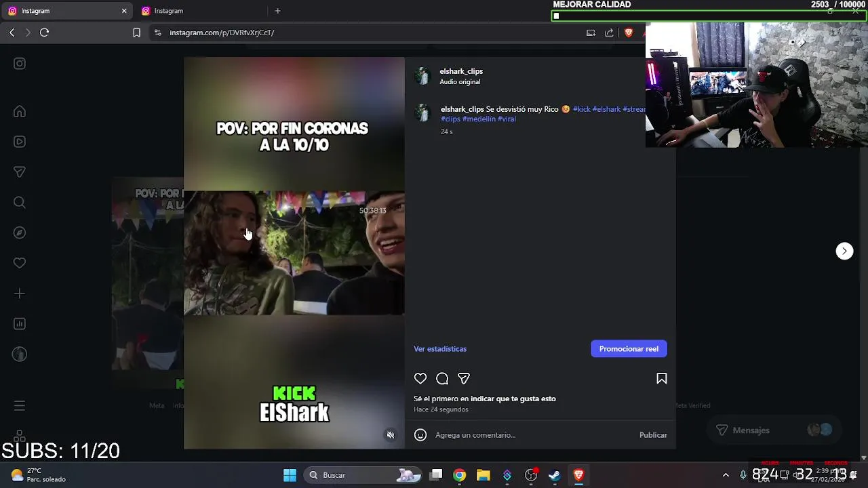
Task: Open Reels icon in Instagram sidebar
Action: 20,142
